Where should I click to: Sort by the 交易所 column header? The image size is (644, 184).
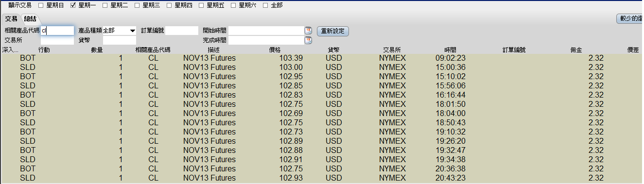point(392,50)
